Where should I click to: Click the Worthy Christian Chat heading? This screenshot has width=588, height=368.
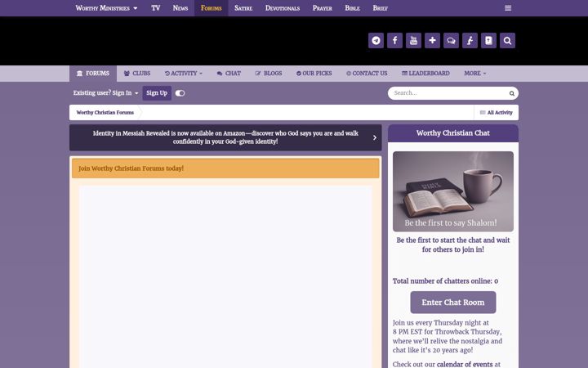pyautogui.click(x=453, y=133)
